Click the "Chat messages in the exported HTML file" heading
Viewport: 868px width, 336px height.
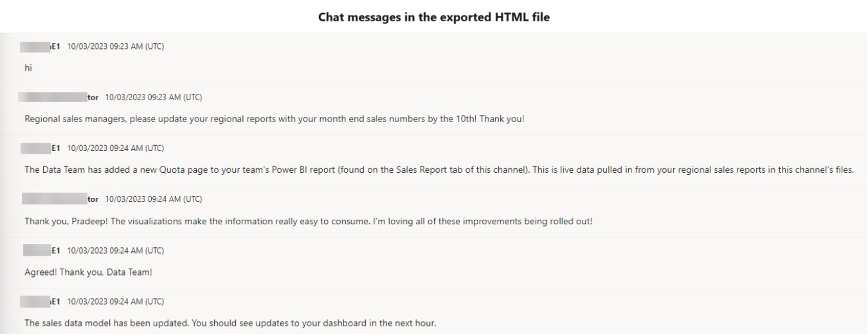pos(434,17)
